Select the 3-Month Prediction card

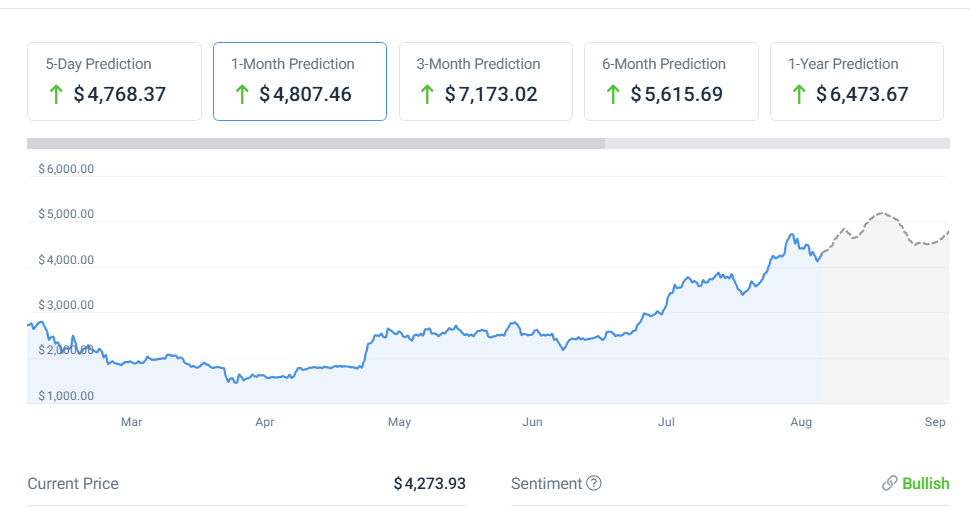(x=486, y=81)
